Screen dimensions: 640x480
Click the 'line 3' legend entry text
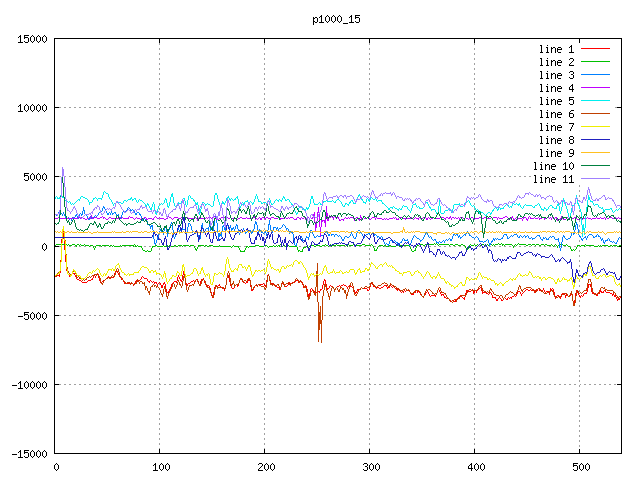click(557, 75)
